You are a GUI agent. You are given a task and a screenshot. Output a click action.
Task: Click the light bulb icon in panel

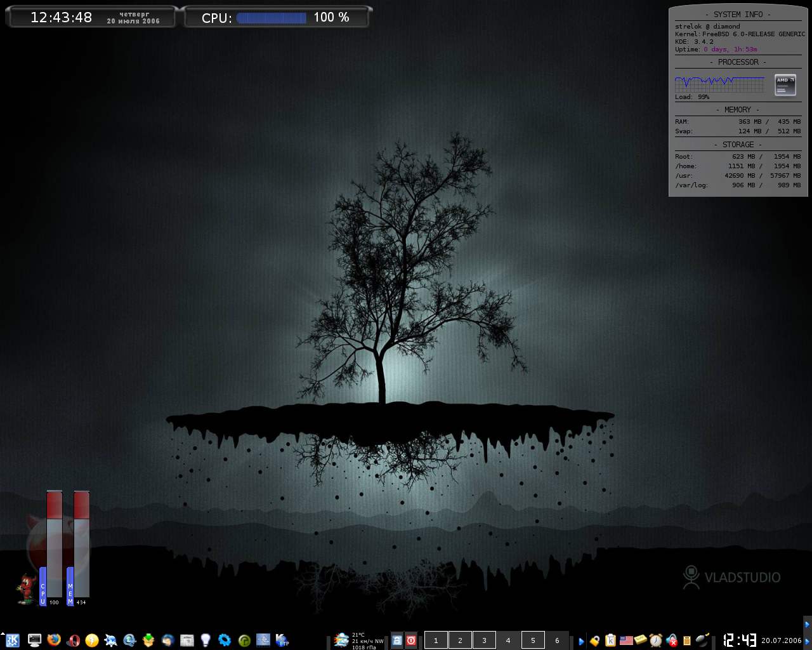pyautogui.click(x=206, y=640)
